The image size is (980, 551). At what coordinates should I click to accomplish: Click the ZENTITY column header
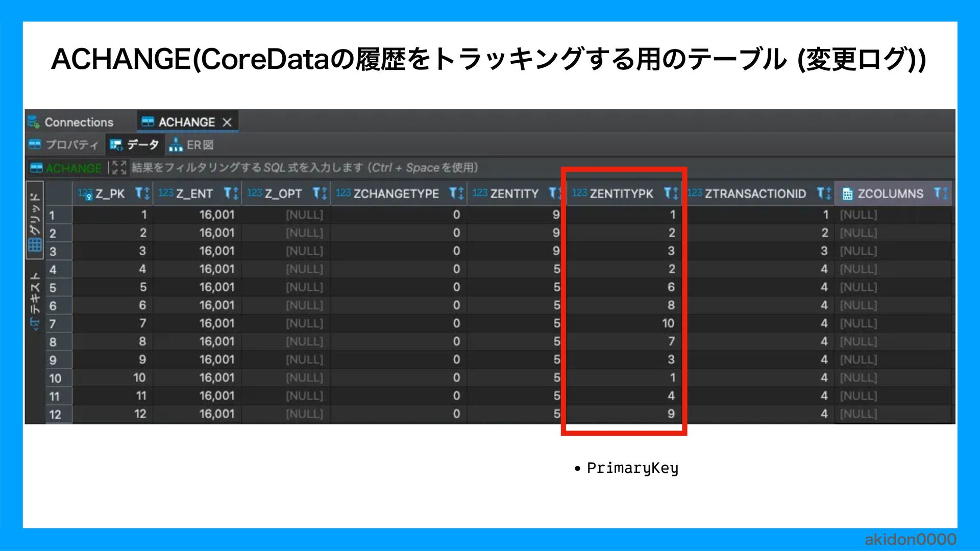point(513,194)
